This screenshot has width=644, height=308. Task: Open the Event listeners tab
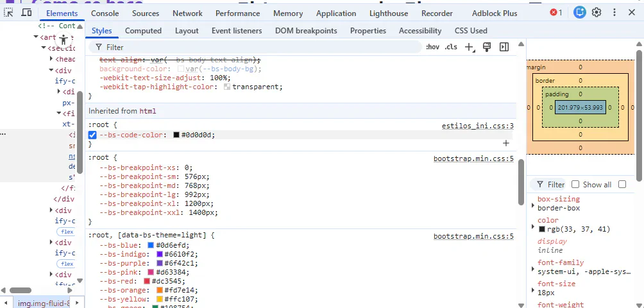(x=237, y=30)
